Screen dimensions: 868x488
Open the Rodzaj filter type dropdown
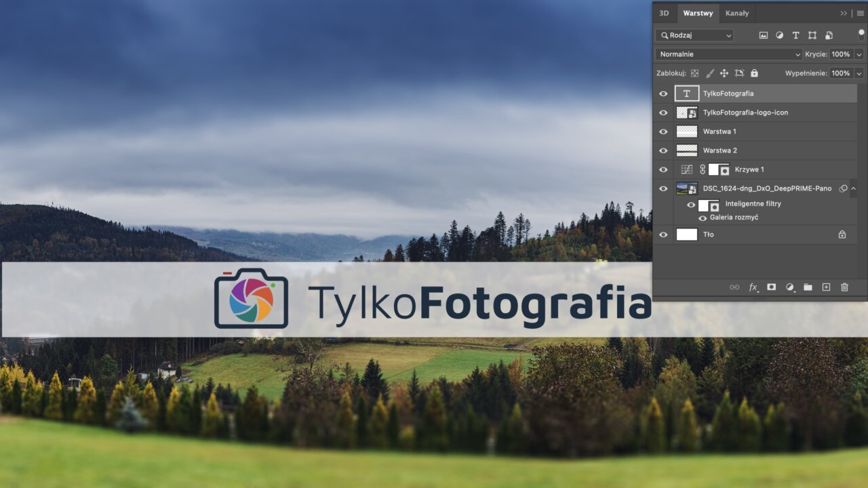694,35
